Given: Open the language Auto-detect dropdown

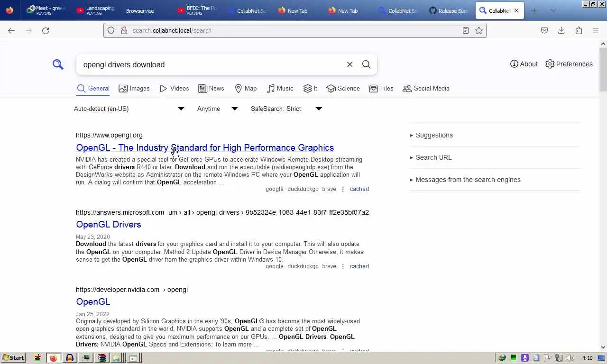Looking at the screenshot, I should pos(129,109).
